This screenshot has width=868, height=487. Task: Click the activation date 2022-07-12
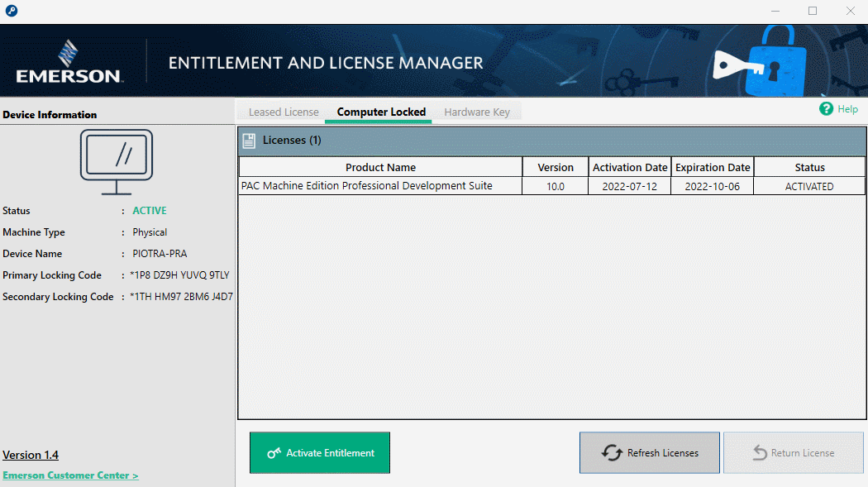click(630, 187)
